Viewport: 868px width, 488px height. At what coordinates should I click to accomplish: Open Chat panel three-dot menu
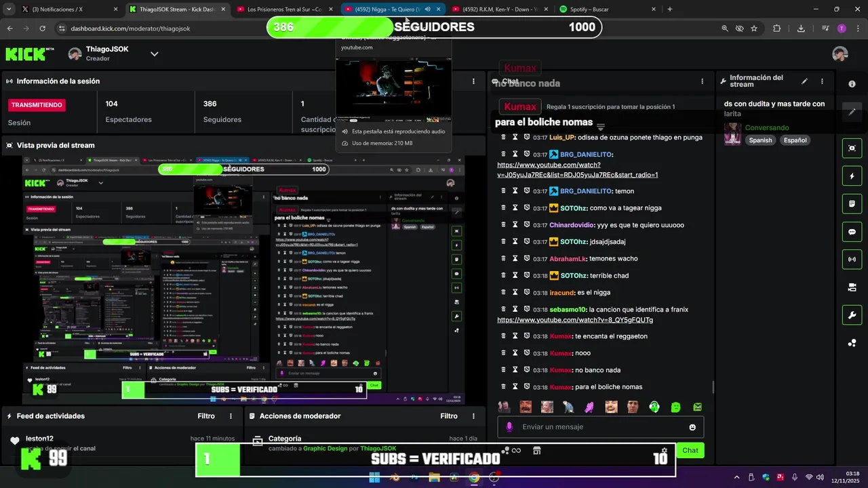pos(702,81)
